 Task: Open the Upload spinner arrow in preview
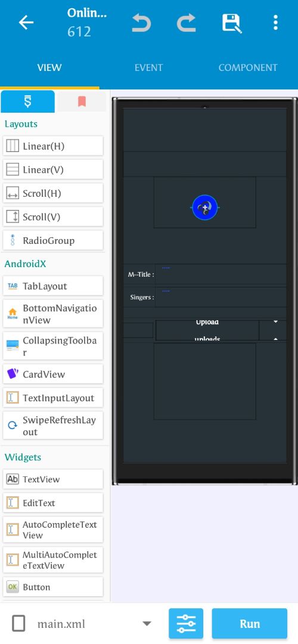point(275,321)
